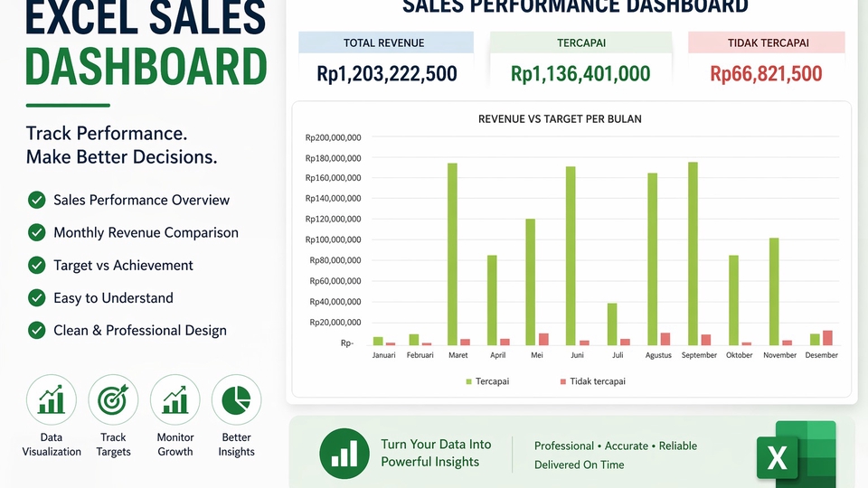Viewport: 868px width, 488px height.
Task: Click the red Tidak tercapai legend swatch
Action: click(x=563, y=381)
